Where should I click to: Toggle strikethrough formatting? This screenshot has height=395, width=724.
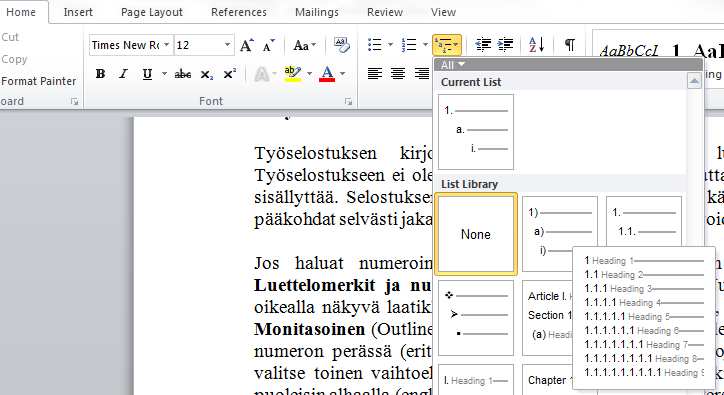tap(183, 74)
